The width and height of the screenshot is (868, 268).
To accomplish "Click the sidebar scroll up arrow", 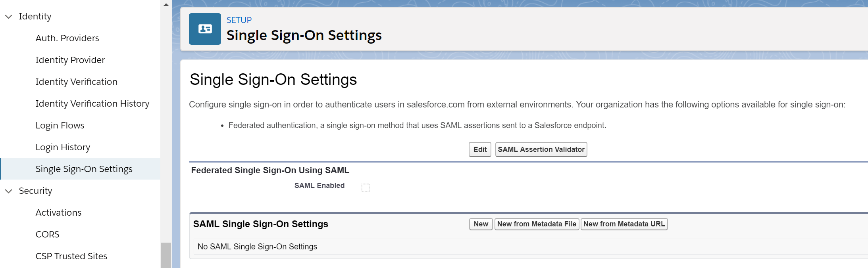I will click(x=166, y=5).
